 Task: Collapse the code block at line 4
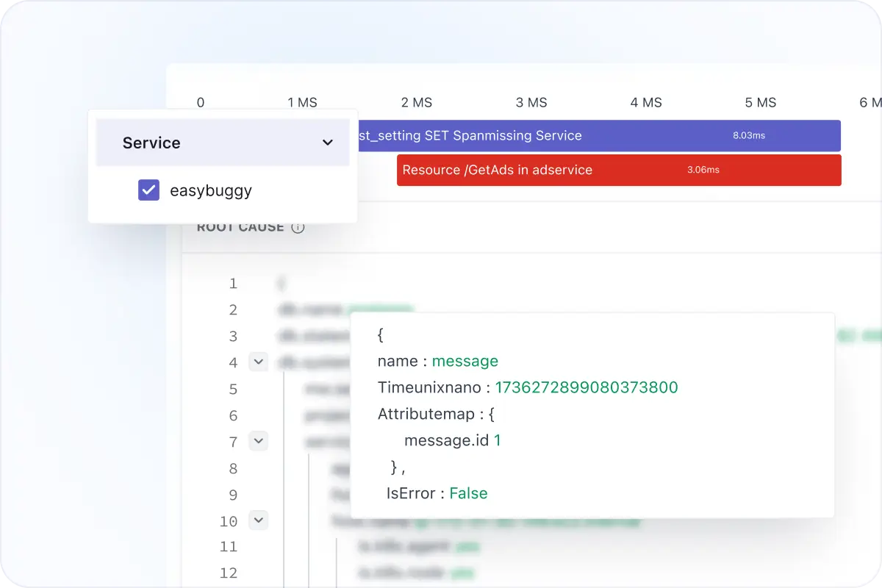(x=258, y=362)
